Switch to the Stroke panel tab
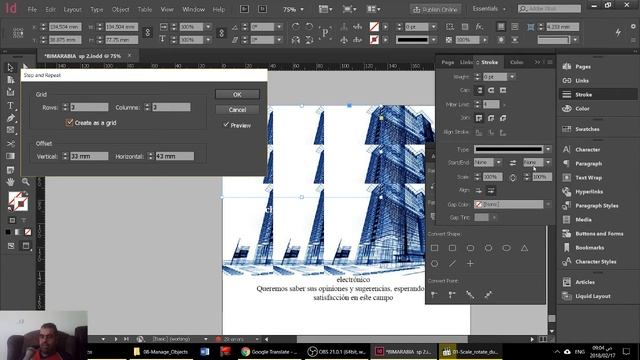Image resolution: width=640 pixels, height=360 pixels. pos(489,62)
